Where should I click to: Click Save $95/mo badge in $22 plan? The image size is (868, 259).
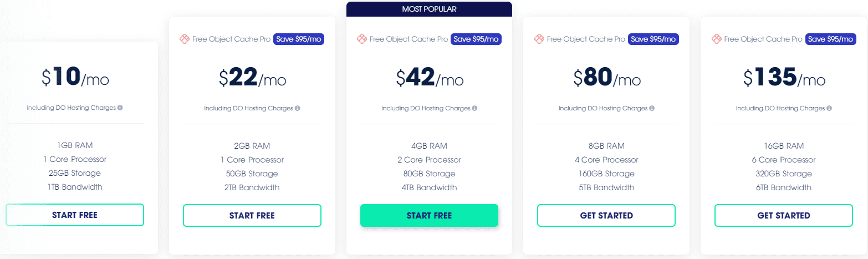point(299,39)
